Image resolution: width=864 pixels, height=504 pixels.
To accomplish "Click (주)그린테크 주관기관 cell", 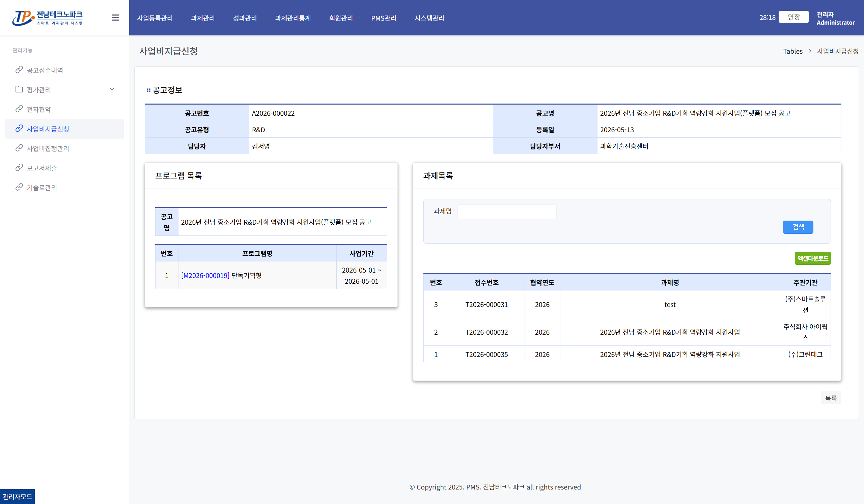I will (x=805, y=354).
